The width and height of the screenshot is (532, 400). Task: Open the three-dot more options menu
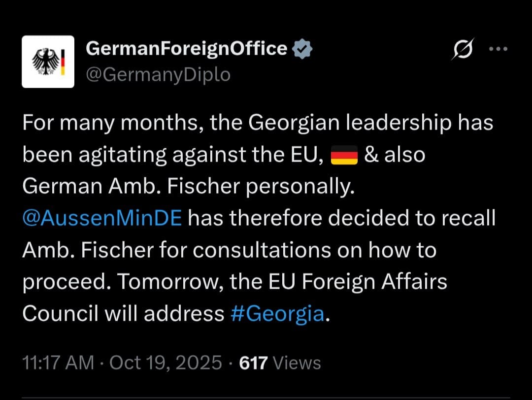click(x=499, y=49)
